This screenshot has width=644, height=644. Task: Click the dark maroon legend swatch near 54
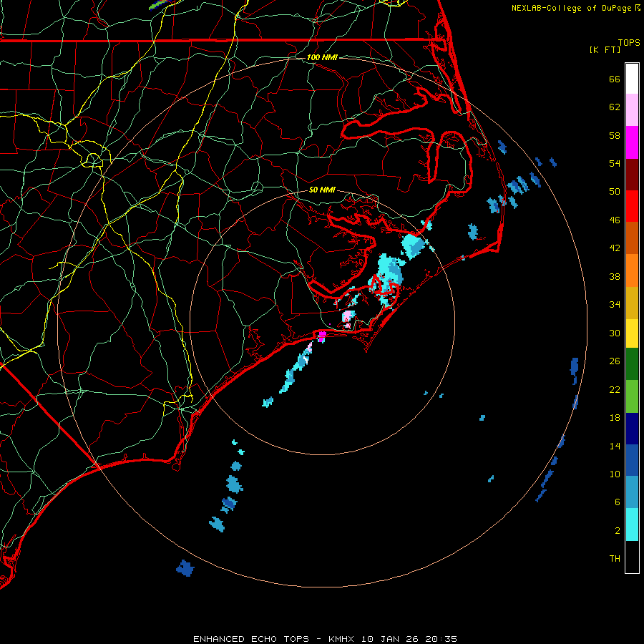(632, 175)
